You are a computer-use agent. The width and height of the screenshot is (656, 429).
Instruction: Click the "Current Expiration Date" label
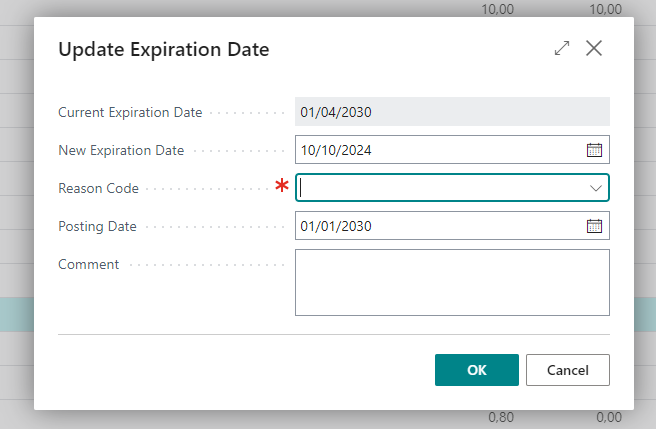[x=130, y=112]
